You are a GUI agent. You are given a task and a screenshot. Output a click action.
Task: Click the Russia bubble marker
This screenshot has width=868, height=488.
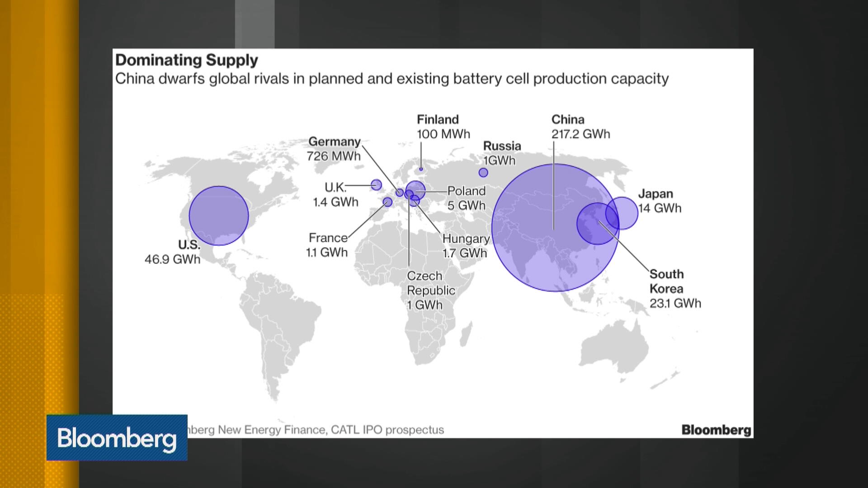click(x=483, y=172)
